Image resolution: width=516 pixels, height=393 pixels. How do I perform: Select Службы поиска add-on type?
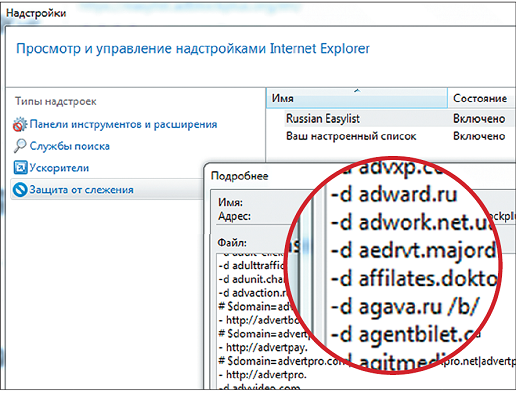click(69, 146)
